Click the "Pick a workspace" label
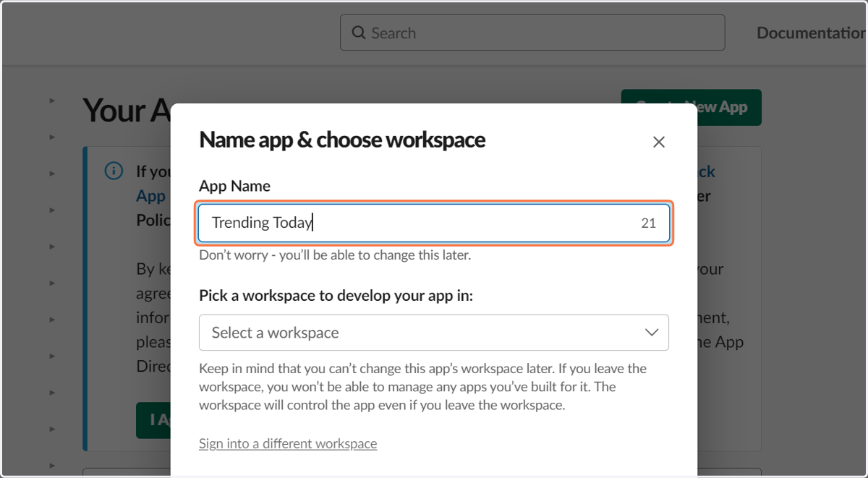868x478 pixels. (336, 296)
